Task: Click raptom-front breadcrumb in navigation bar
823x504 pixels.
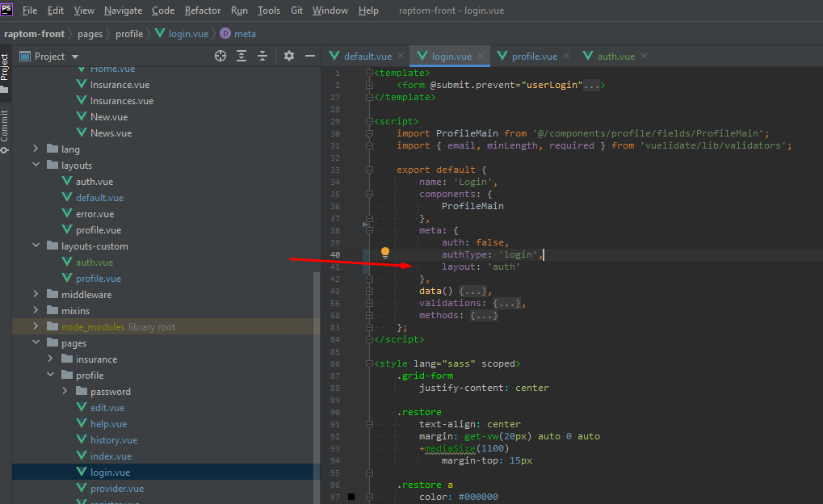Action: coord(34,34)
